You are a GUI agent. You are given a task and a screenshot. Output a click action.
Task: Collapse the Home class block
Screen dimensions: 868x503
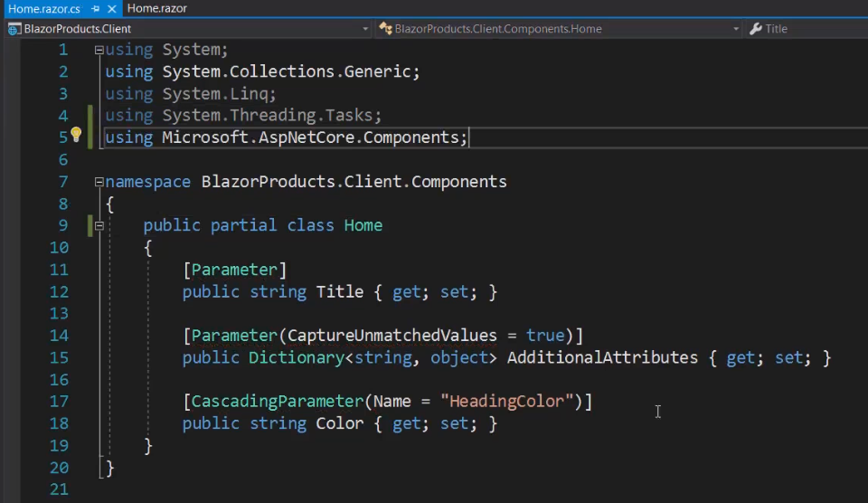coord(99,225)
